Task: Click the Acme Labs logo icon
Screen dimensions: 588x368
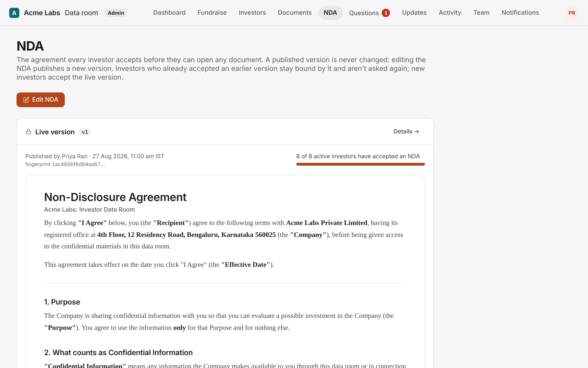Action: click(x=14, y=13)
